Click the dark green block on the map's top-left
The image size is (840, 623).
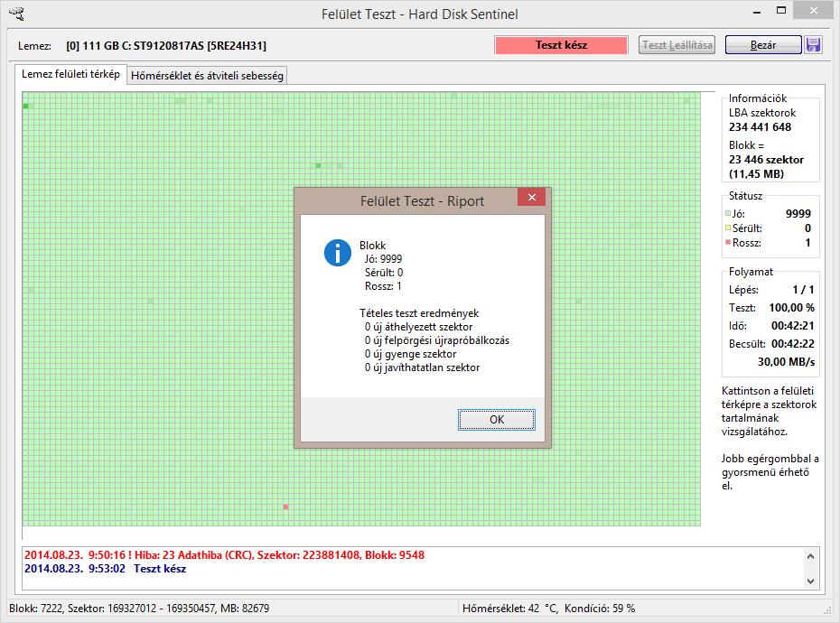pos(25,106)
